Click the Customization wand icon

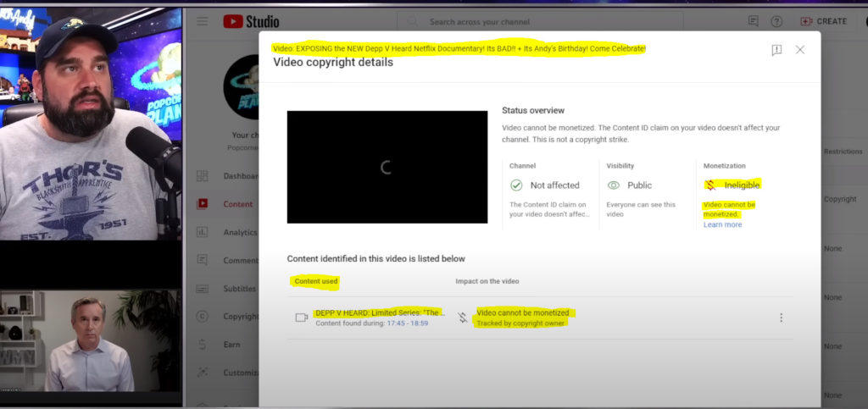202,373
